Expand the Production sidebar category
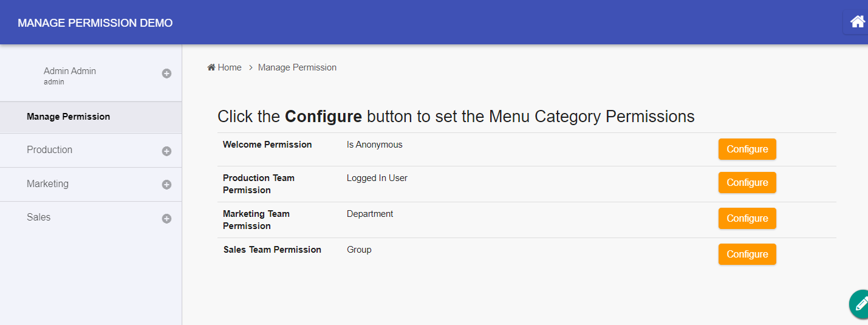Image resolution: width=868 pixels, height=325 pixels. pyautogui.click(x=50, y=150)
